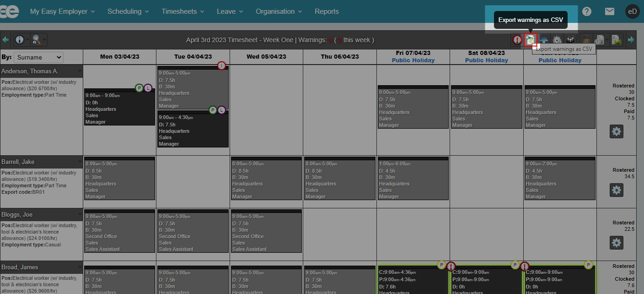Go to the previous timesheet week arrow
Screen dimensions: 644x294
5,40
